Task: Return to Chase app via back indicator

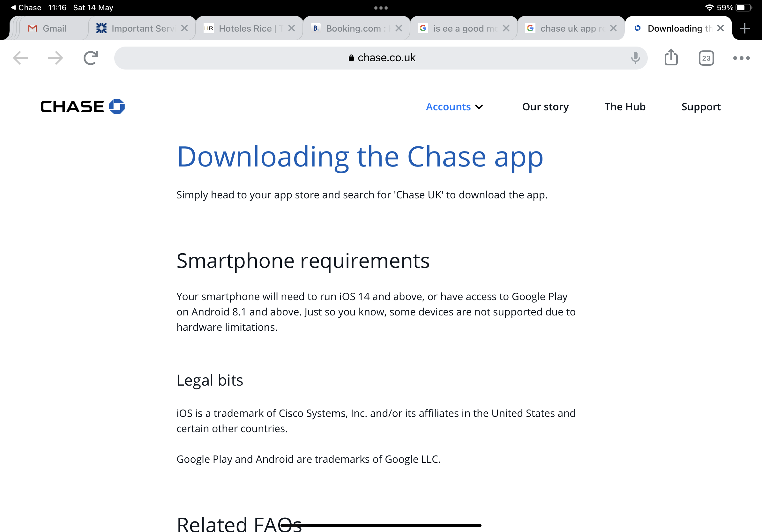Action: (26, 7)
